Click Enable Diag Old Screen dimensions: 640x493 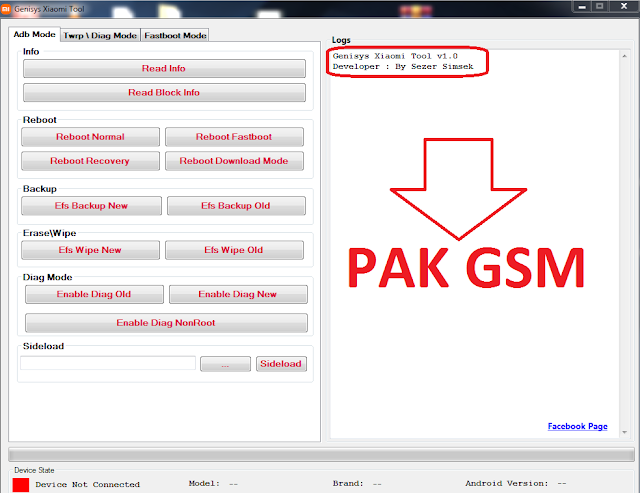[x=94, y=294]
